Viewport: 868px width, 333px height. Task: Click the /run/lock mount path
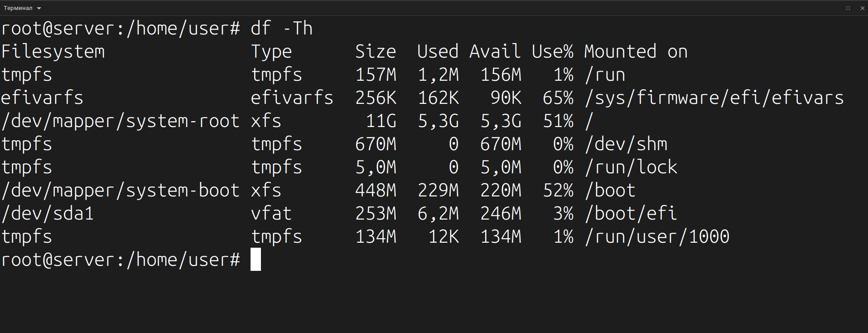coord(631,167)
